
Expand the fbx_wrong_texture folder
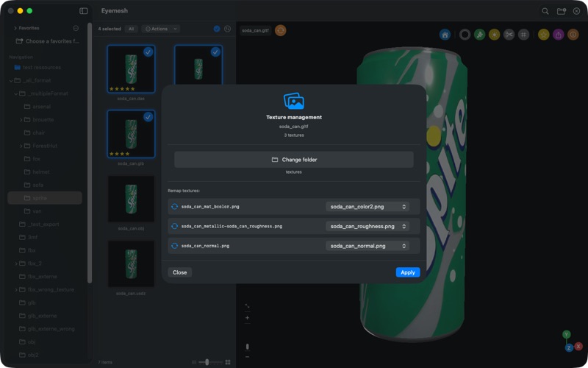pyautogui.click(x=16, y=290)
